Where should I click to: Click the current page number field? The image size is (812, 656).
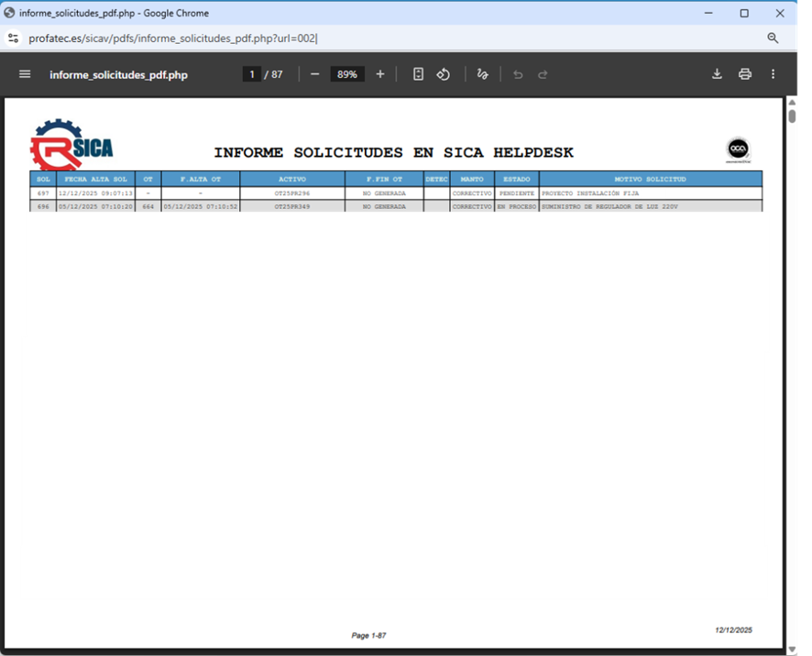[x=252, y=74]
